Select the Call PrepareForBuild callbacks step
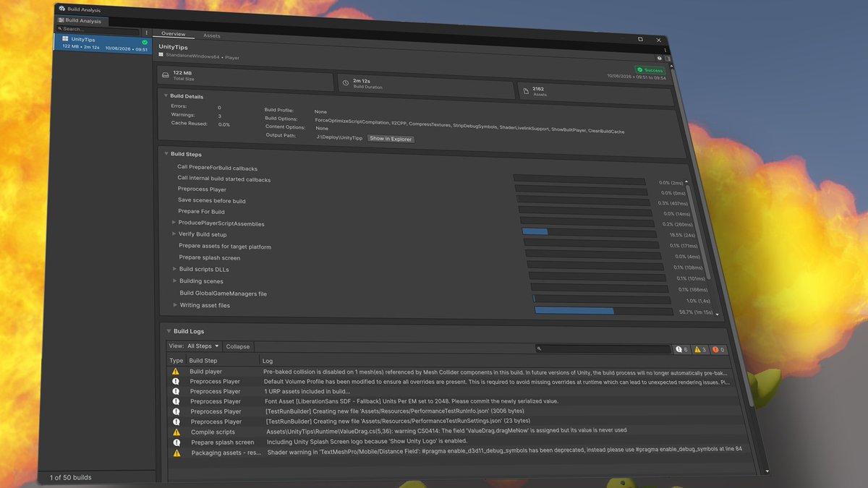This screenshot has height=488, width=868. pyautogui.click(x=217, y=168)
